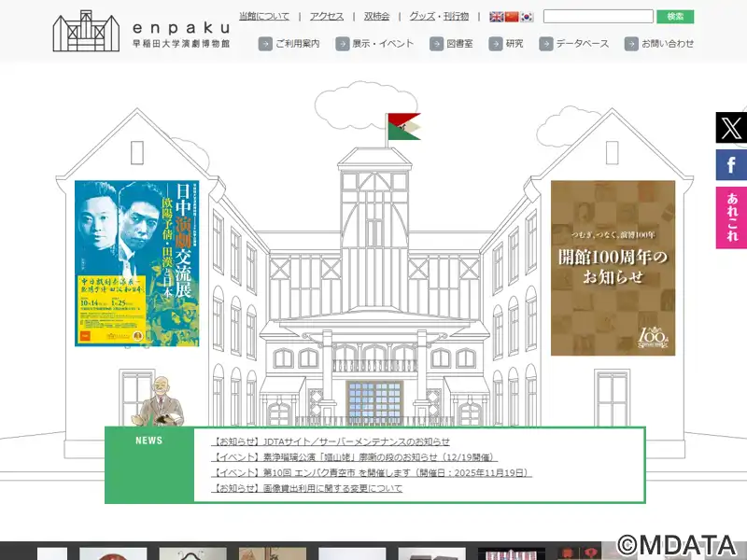This screenshot has height=560, width=747.
Task: Click the flag atop the museum tower
Action: (403, 127)
